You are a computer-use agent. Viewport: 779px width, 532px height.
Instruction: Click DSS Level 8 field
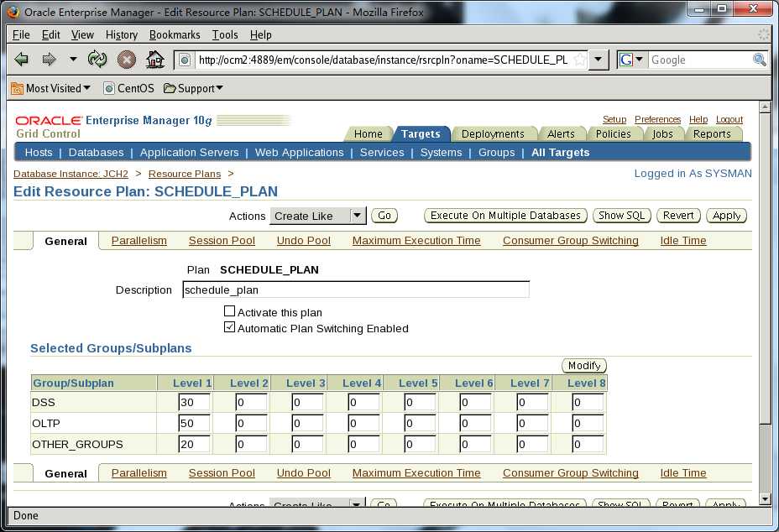588,402
